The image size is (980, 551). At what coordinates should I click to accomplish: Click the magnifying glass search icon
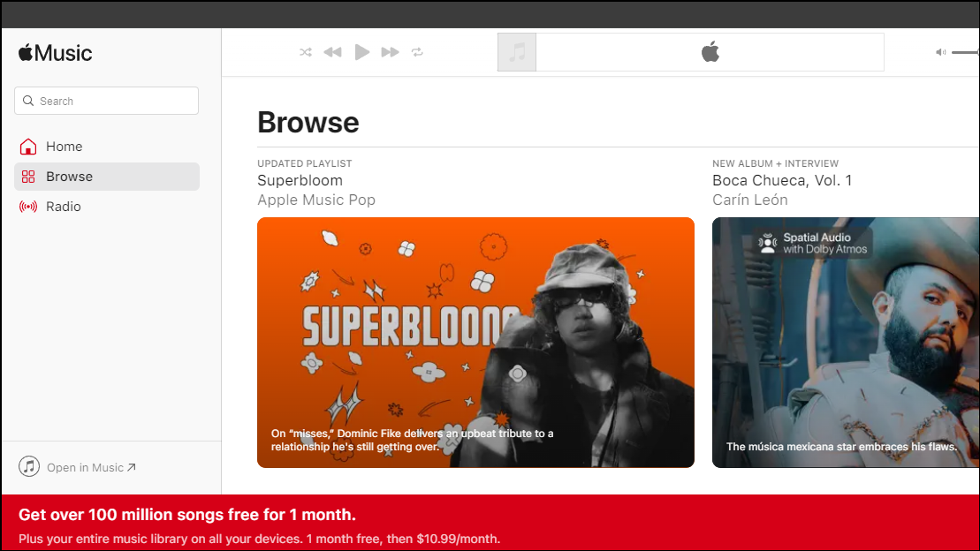click(28, 101)
